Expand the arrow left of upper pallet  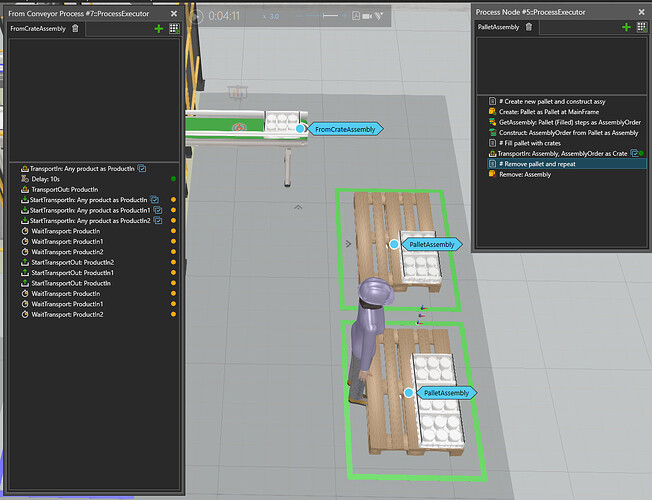(x=348, y=244)
